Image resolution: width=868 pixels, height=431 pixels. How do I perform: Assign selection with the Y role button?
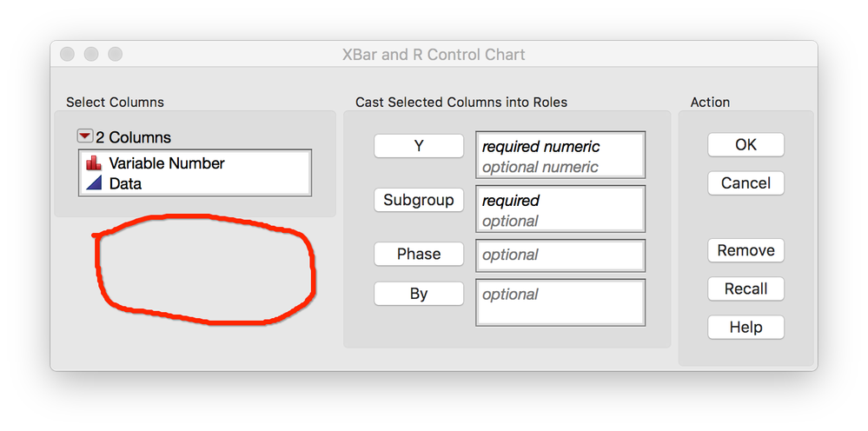(x=419, y=146)
